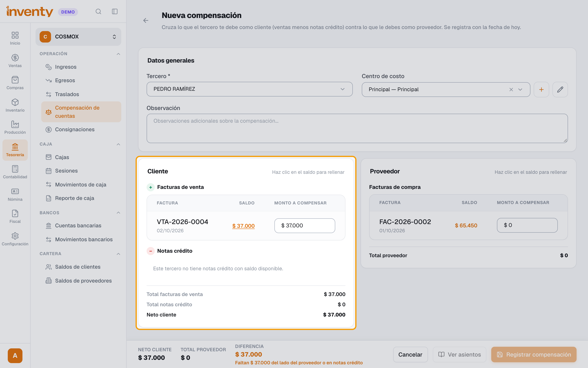Open Saldos de proveedores
588x368 pixels.
click(x=81, y=281)
